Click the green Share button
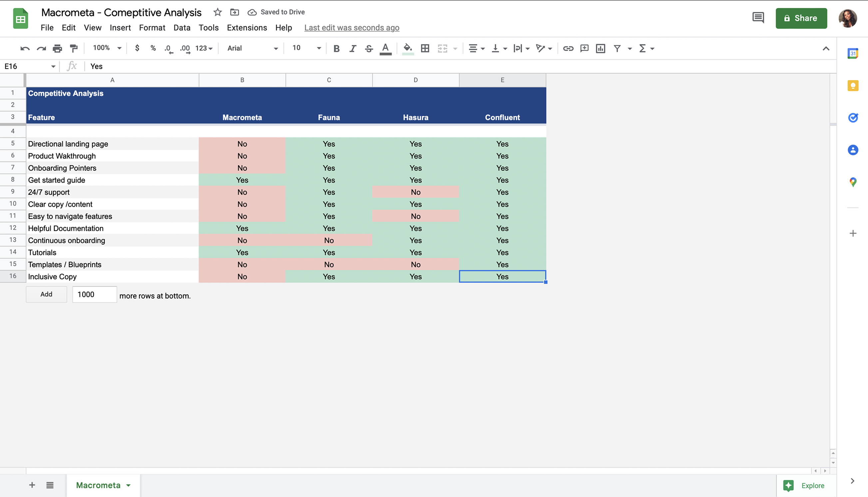The image size is (868, 497). (801, 18)
